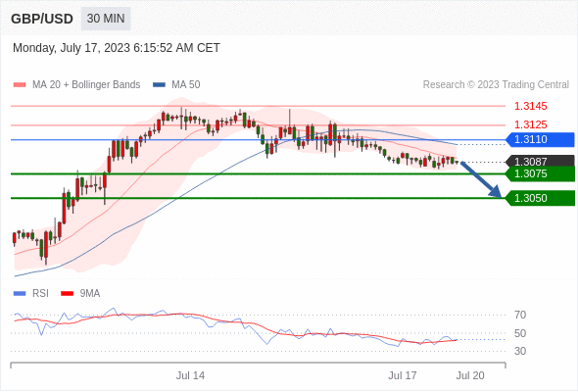The image size is (578, 392).
Task: Click the Research © 2023 Trading Central credit
Action: tap(496, 85)
